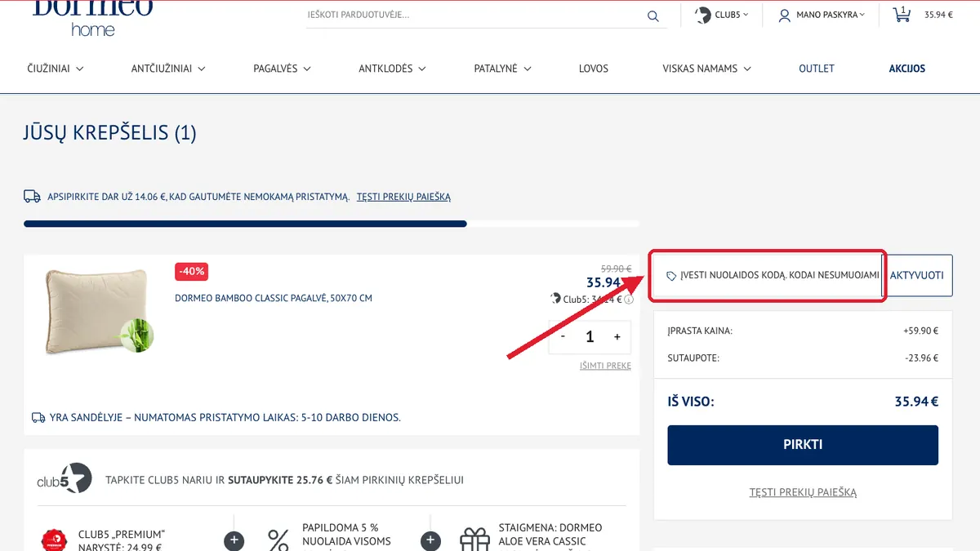Decrease quantity with the minus button
Screen dimensions: 980x551
(x=563, y=336)
